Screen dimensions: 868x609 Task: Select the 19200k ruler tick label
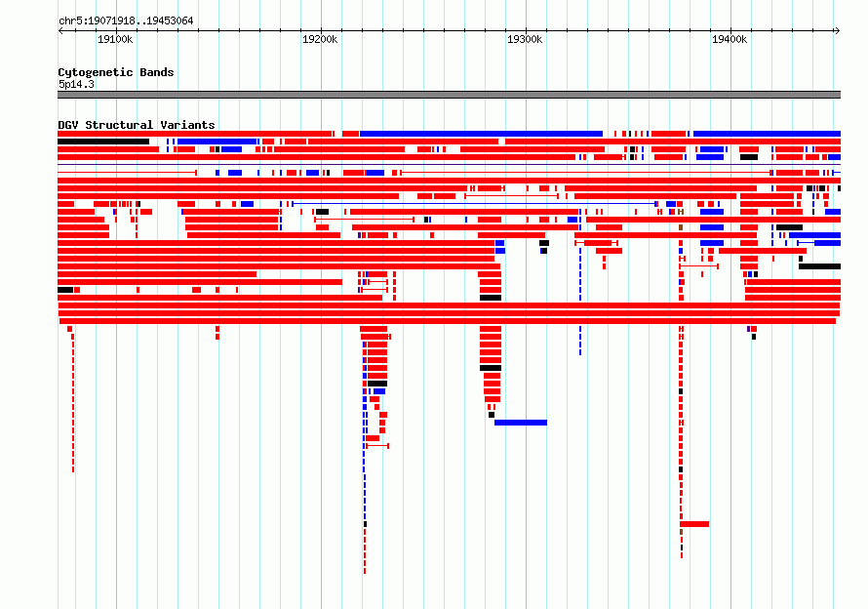click(x=320, y=39)
